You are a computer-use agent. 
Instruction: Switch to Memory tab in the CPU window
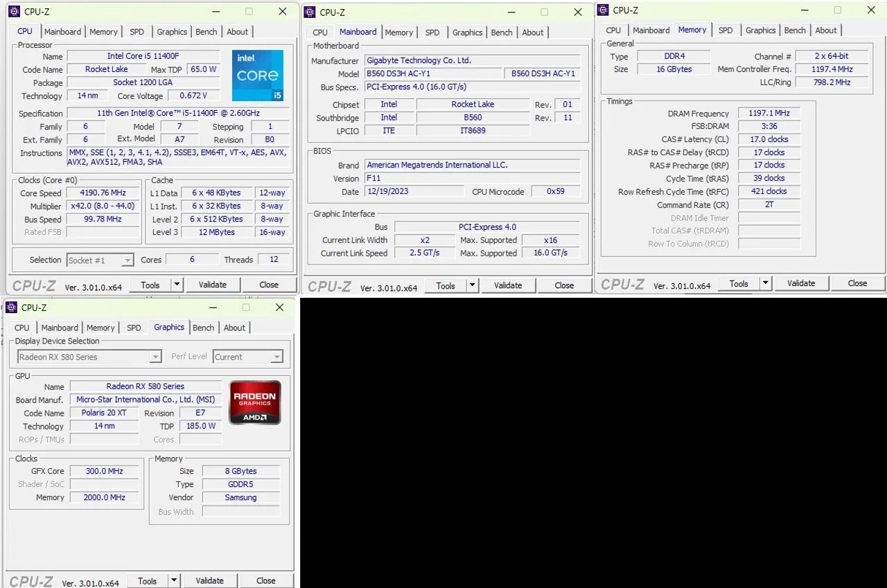click(103, 32)
